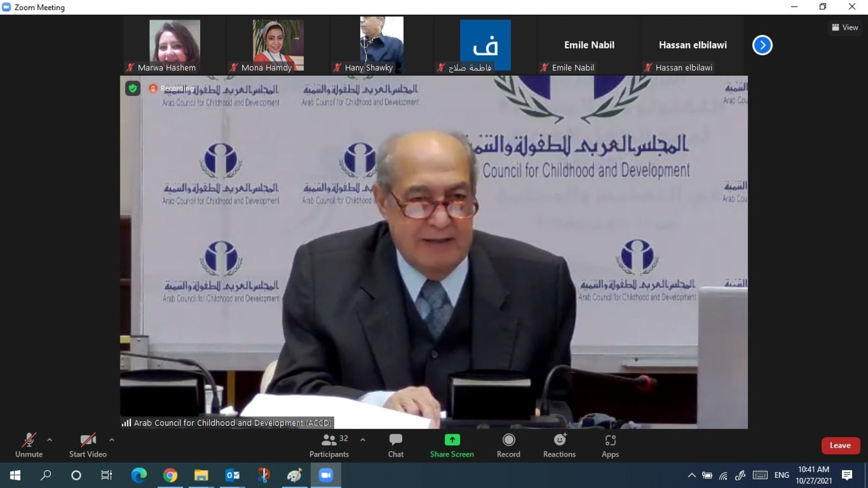The image size is (868, 488).
Task: Click the ENG language indicator in the tray
Action: coord(781,475)
